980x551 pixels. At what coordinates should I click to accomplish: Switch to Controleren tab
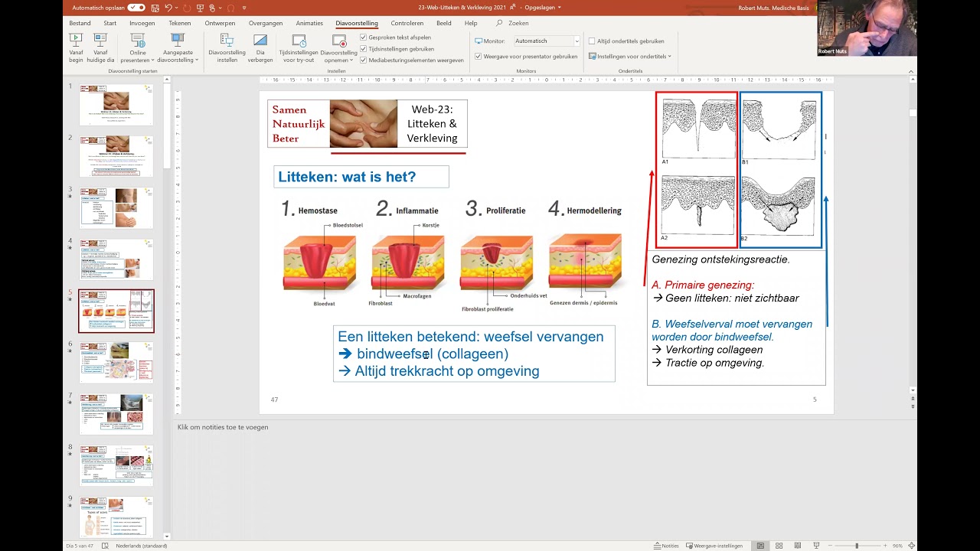tap(407, 23)
